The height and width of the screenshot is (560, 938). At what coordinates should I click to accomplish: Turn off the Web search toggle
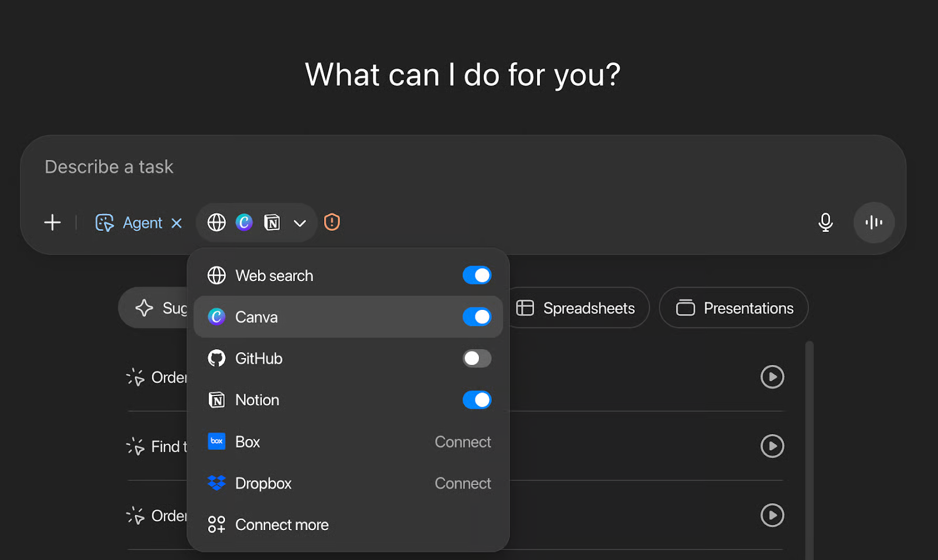pyautogui.click(x=477, y=275)
